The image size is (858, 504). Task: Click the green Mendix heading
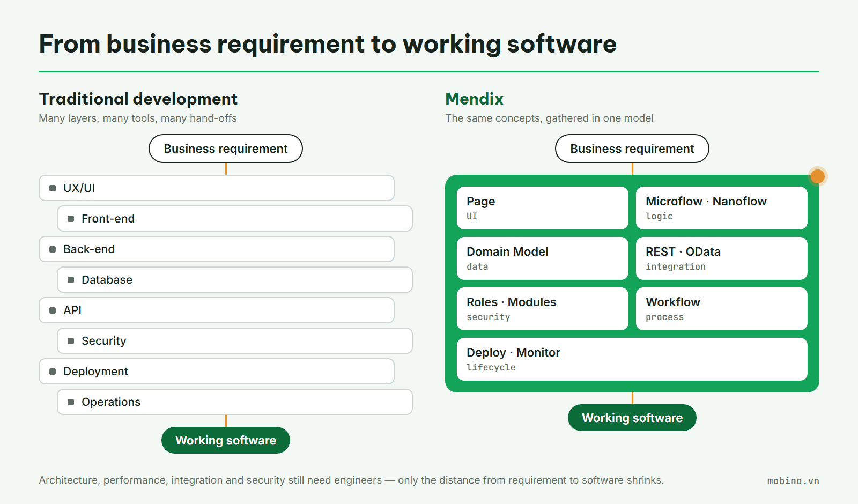pyautogui.click(x=475, y=99)
